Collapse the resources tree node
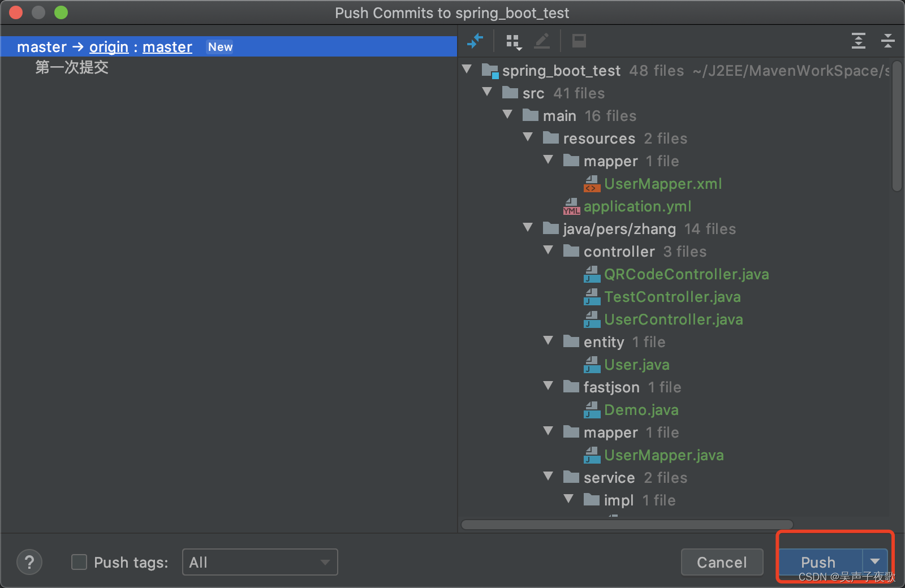Image resolution: width=905 pixels, height=588 pixels. [528, 137]
